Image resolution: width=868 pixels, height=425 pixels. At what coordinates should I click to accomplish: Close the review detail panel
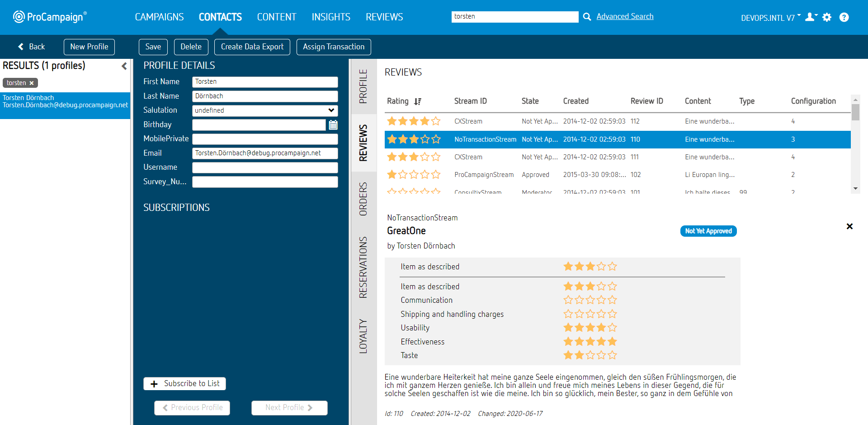849,226
